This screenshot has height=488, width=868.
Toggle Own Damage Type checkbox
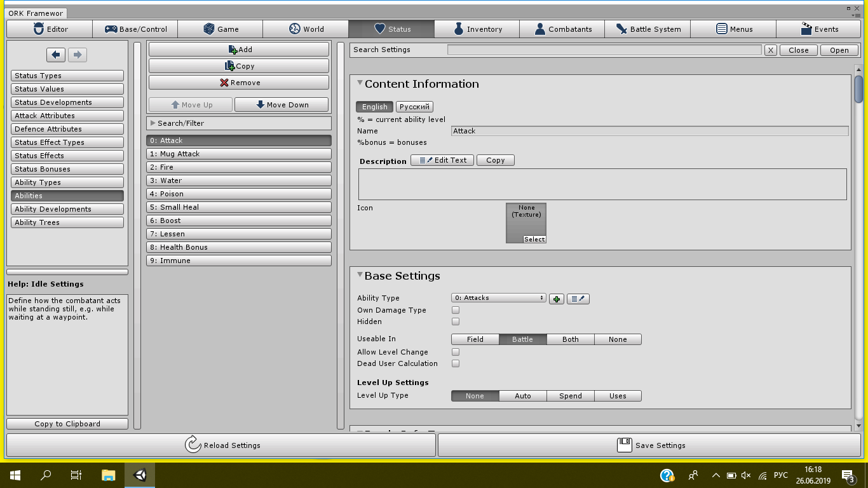(455, 310)
